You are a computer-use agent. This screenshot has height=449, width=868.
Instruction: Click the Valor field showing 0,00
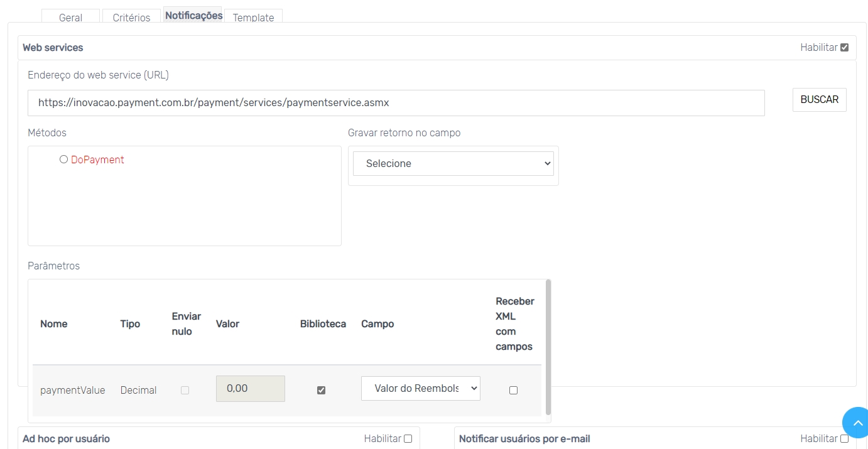pos(250,389)
